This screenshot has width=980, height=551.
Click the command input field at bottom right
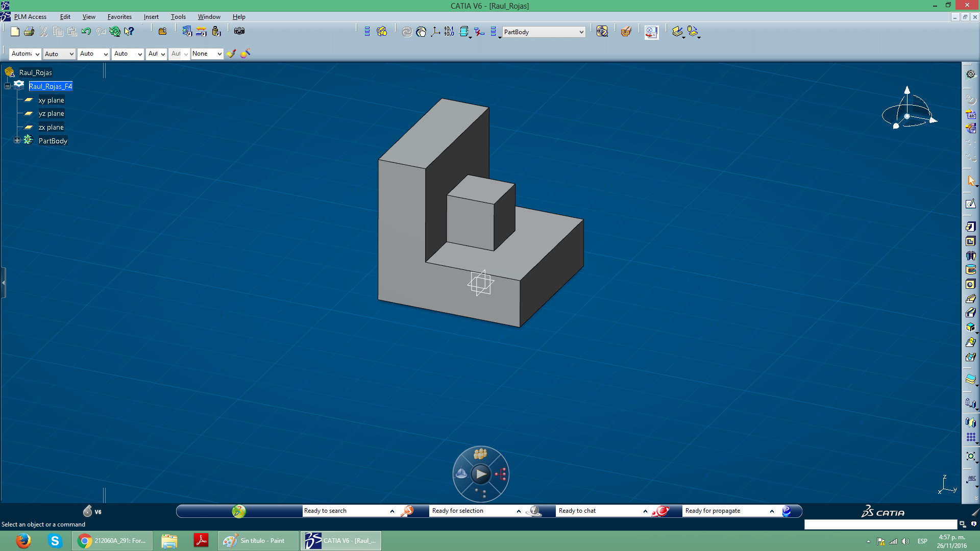(x=880, y=524)
